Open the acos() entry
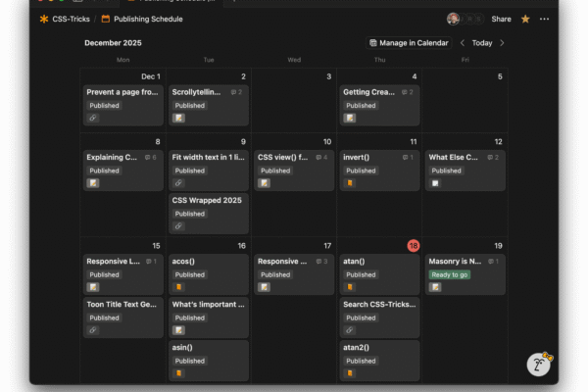The height and width of the screenshot is (392, 588). tap(209, 274)
